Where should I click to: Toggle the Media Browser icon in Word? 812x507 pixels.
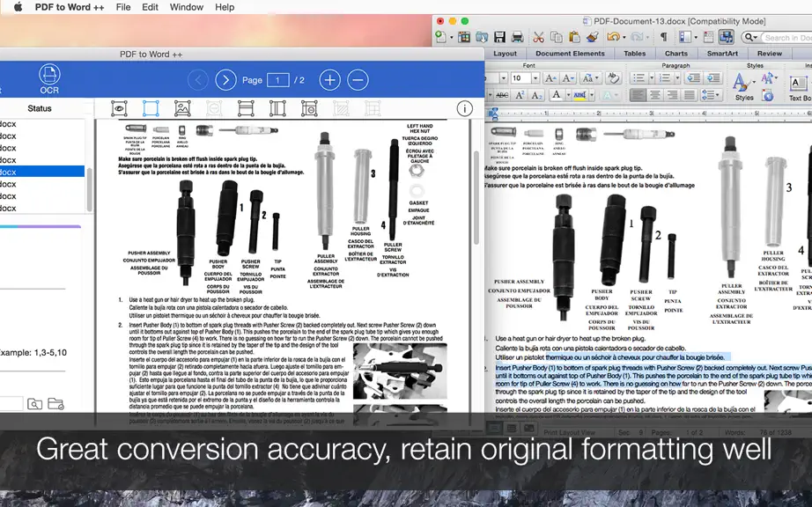(x=726, y=37)
